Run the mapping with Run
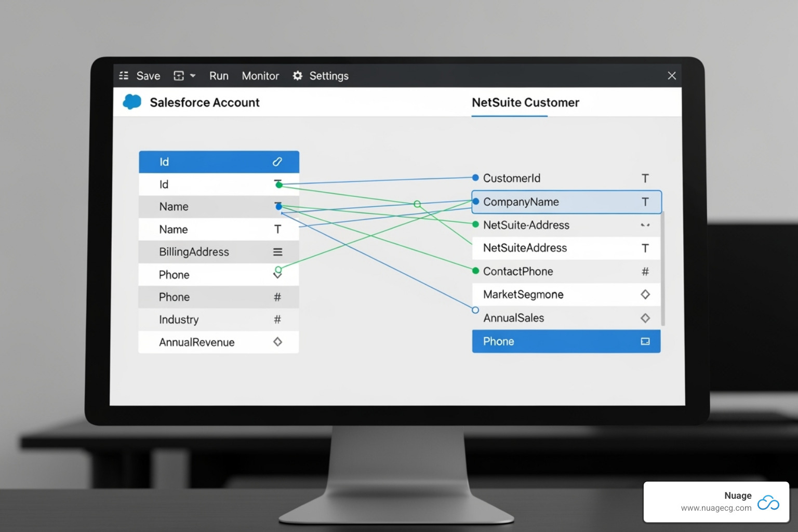 [x=219, y=76]
